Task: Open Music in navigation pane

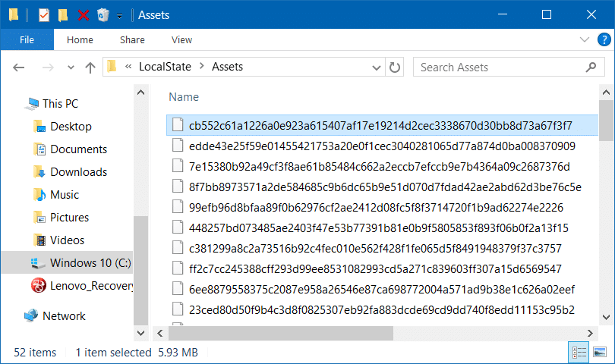Action: [65, 195]
